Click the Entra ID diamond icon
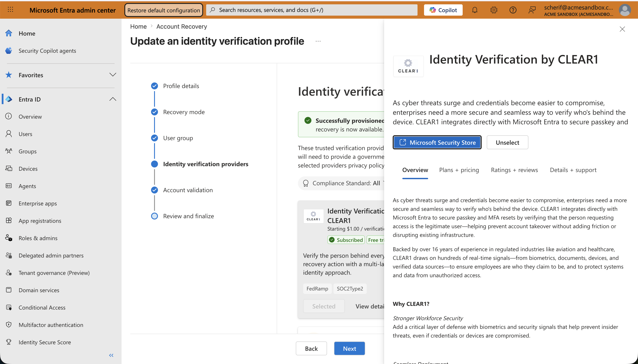Screen dimensions: 638x364 (x=9, y=99)
